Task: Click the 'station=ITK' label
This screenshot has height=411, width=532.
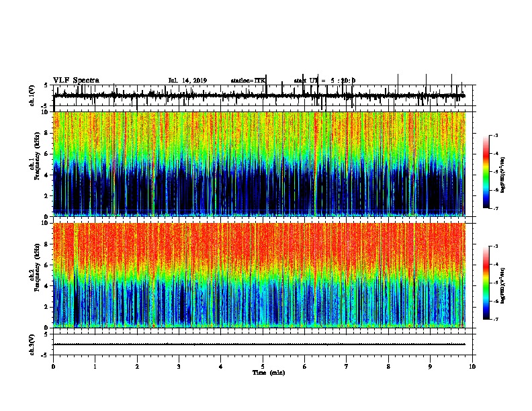Action: pyautogui.click(x=248, y=81)
